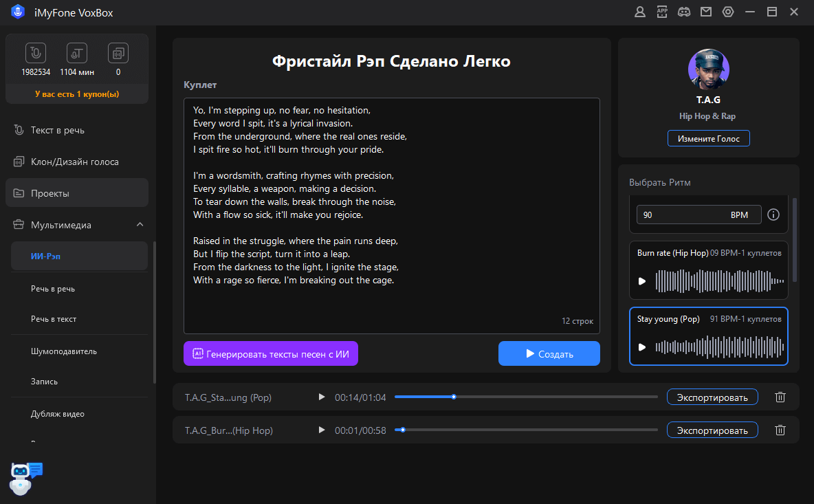Click the 00:01/00:58 time label

point(360,431)
